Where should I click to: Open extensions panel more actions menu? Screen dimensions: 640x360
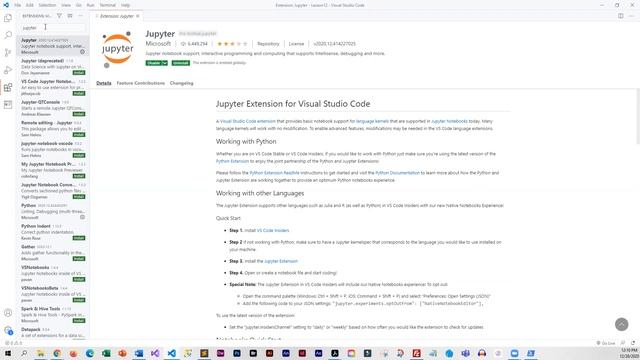coord(80,16)
